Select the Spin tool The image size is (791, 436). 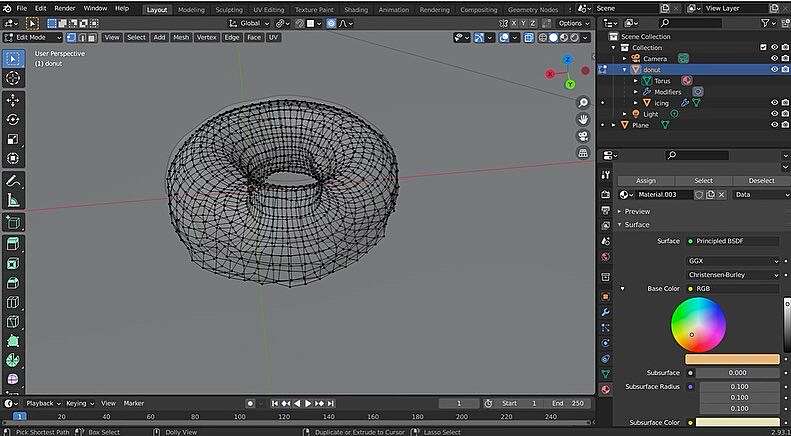pos(14,360)
